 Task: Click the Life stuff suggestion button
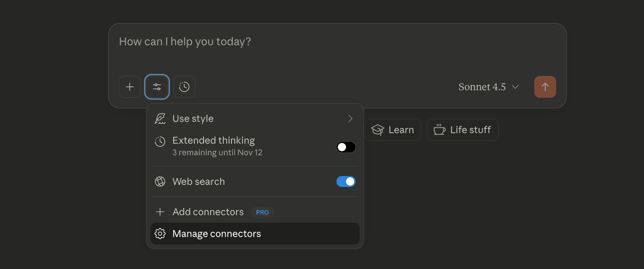462,130
